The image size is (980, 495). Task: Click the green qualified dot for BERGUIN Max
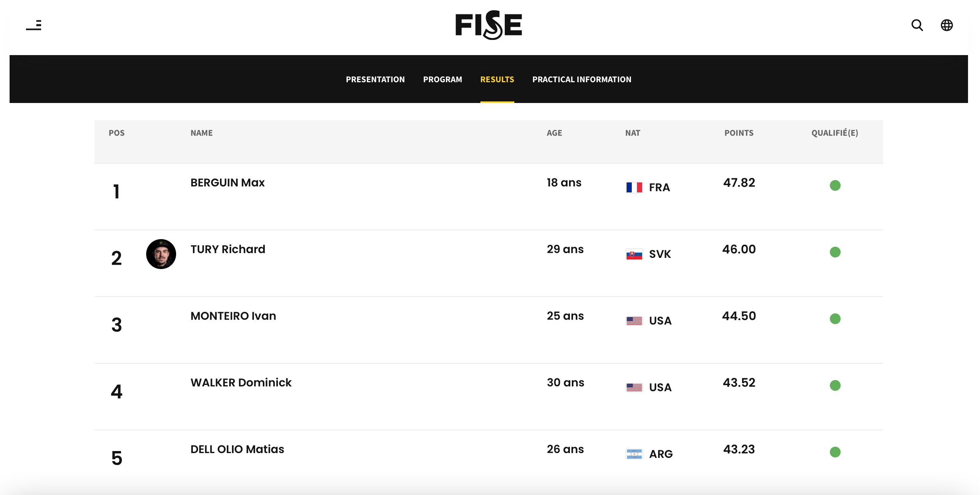tap(835, 185)
